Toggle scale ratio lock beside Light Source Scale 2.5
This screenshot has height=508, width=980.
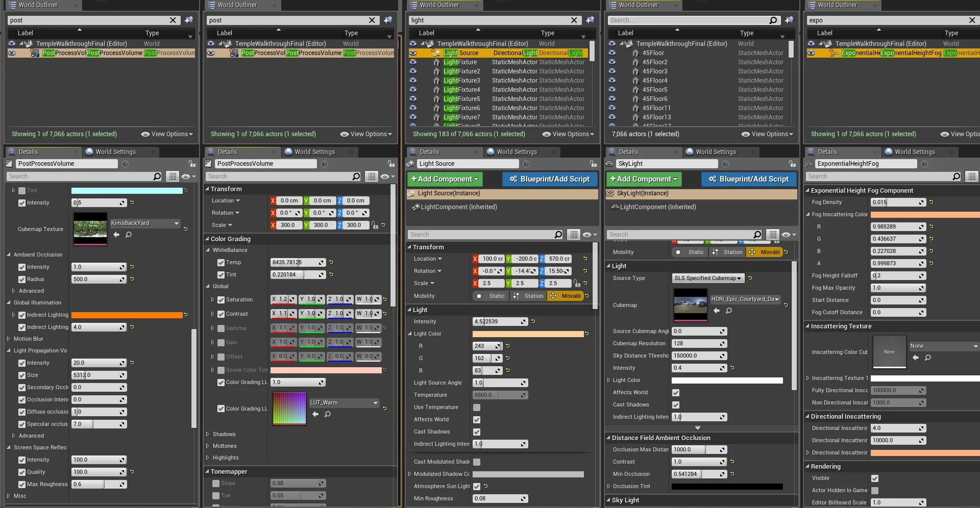pyautogui.click(x=577, y=283)
